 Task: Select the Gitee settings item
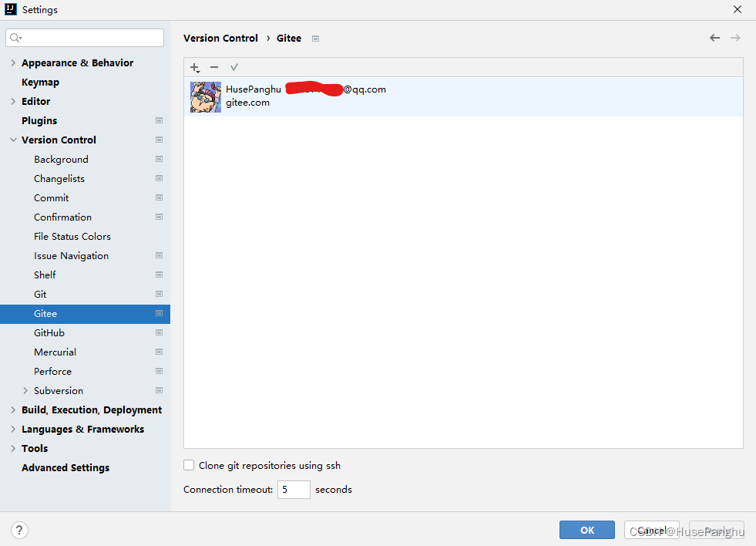point(85,314)
